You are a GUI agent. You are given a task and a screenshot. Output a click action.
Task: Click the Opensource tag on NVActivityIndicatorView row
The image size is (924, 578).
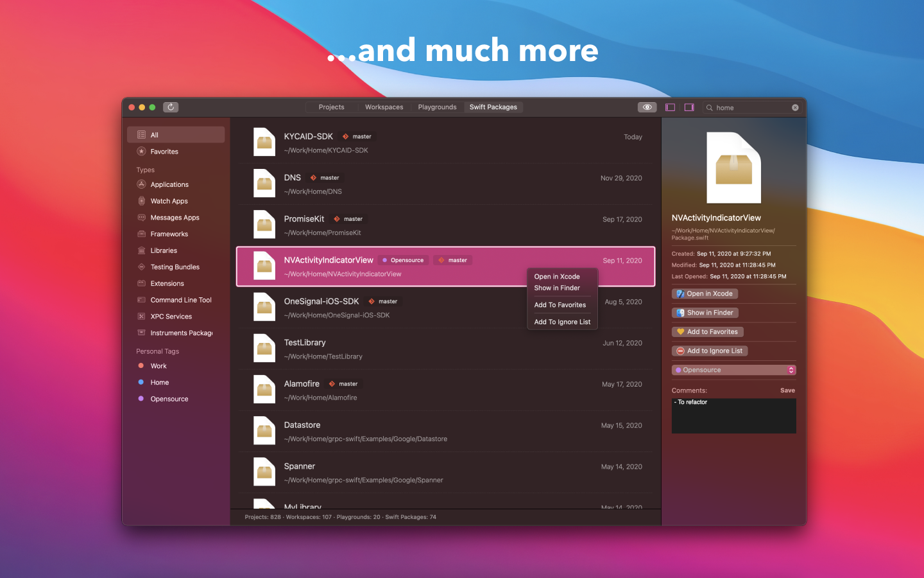coord(403,260)
